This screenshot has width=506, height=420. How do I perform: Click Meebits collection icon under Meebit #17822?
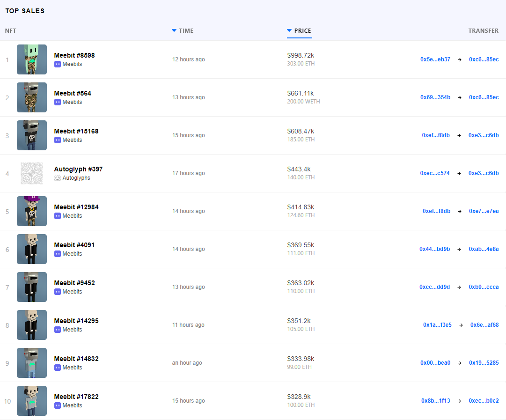point(58,405)
